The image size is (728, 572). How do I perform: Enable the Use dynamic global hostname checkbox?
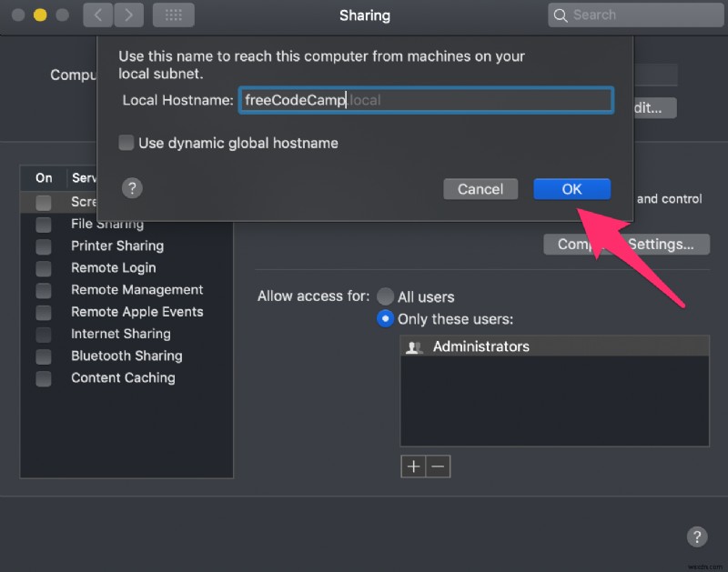pos(126,143)
